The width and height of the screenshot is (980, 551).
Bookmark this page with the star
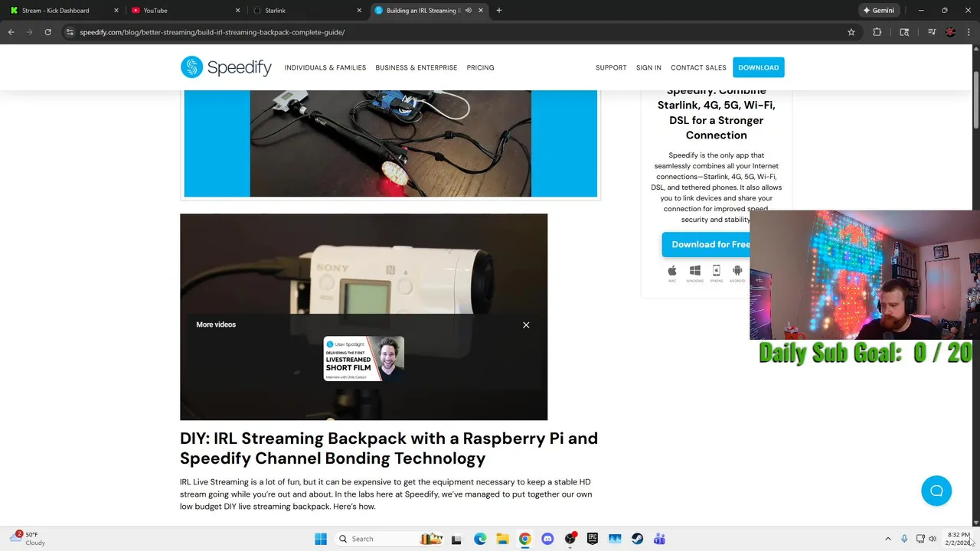[x=851, y=32]
